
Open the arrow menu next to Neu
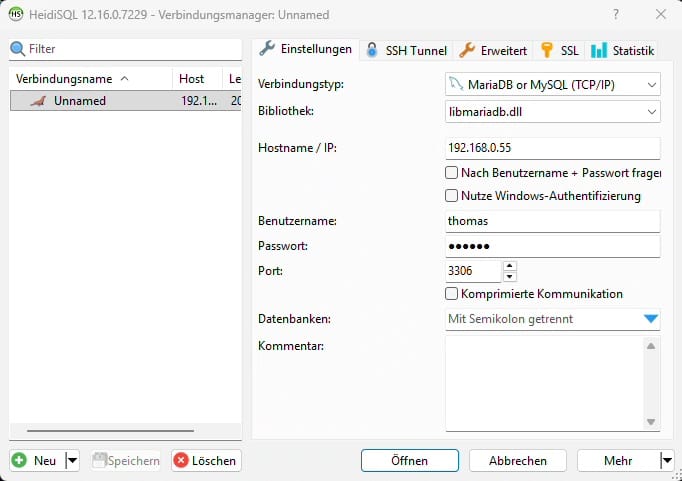point(73,460)
